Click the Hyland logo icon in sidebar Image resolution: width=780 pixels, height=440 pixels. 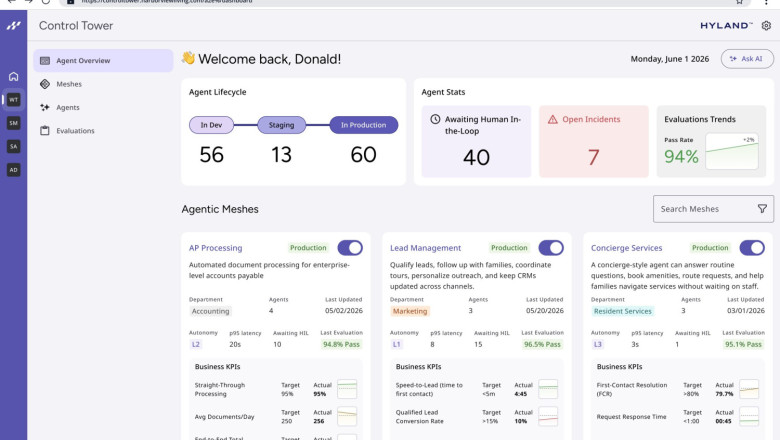click(x=13, y=25)
